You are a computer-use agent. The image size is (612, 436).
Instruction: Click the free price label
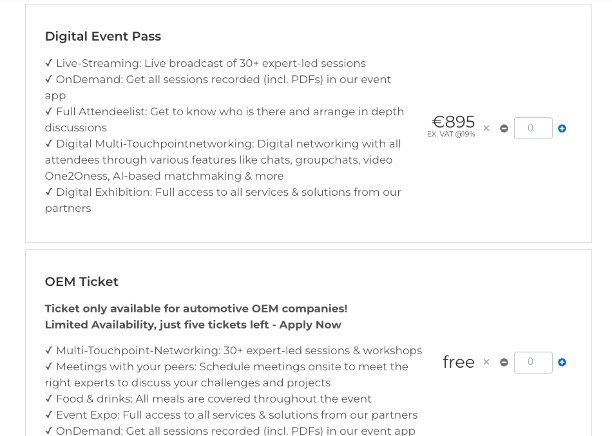pyautogui.click(x=458, y=362)
